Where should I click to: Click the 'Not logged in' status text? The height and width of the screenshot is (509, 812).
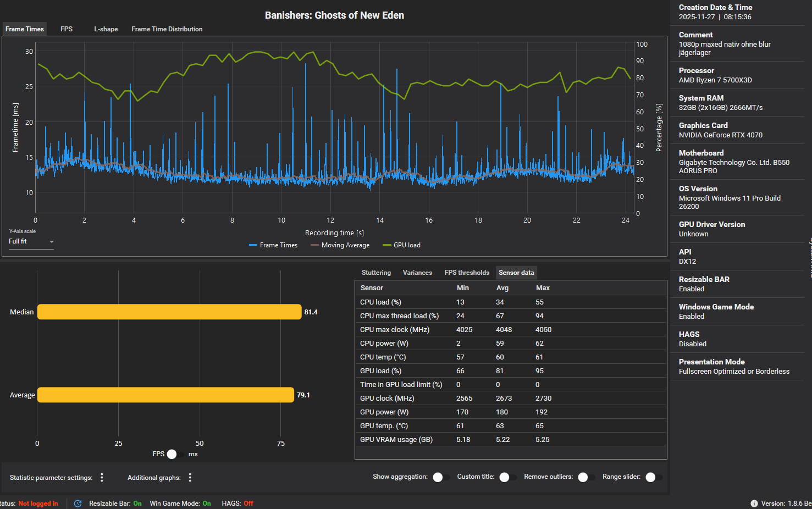pyautogui.click(x=38, y=504)
